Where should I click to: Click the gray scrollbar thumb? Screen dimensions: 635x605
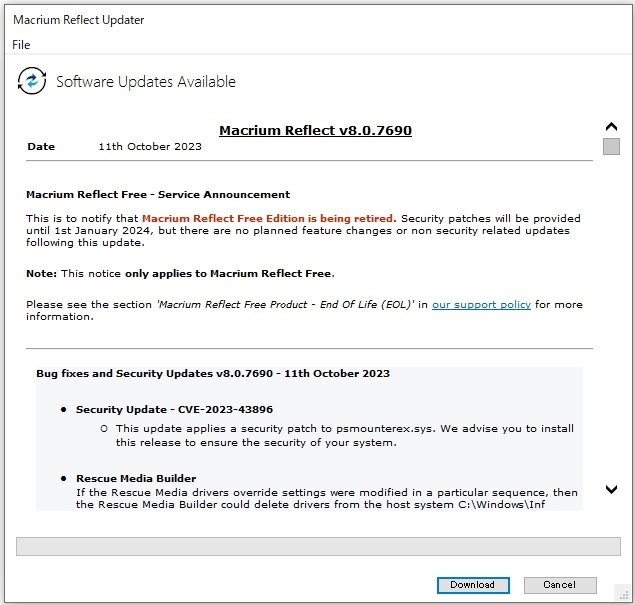pyautogui.click(x=611, y=146)
